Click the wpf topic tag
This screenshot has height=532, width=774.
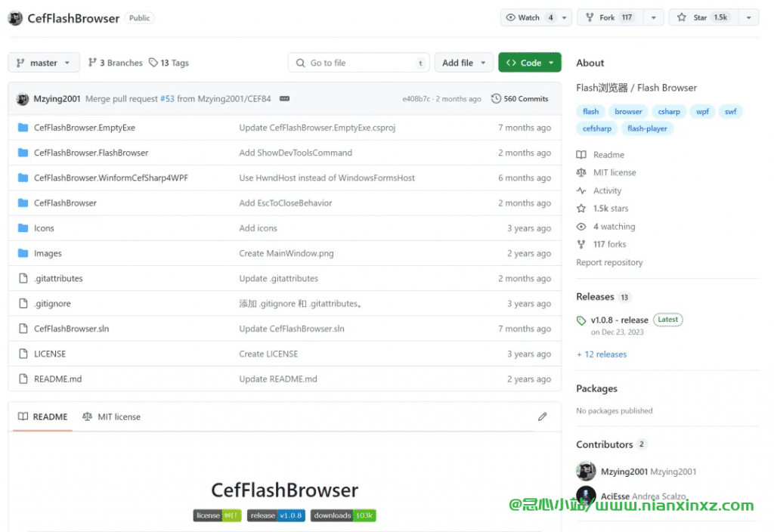point(702,112)
